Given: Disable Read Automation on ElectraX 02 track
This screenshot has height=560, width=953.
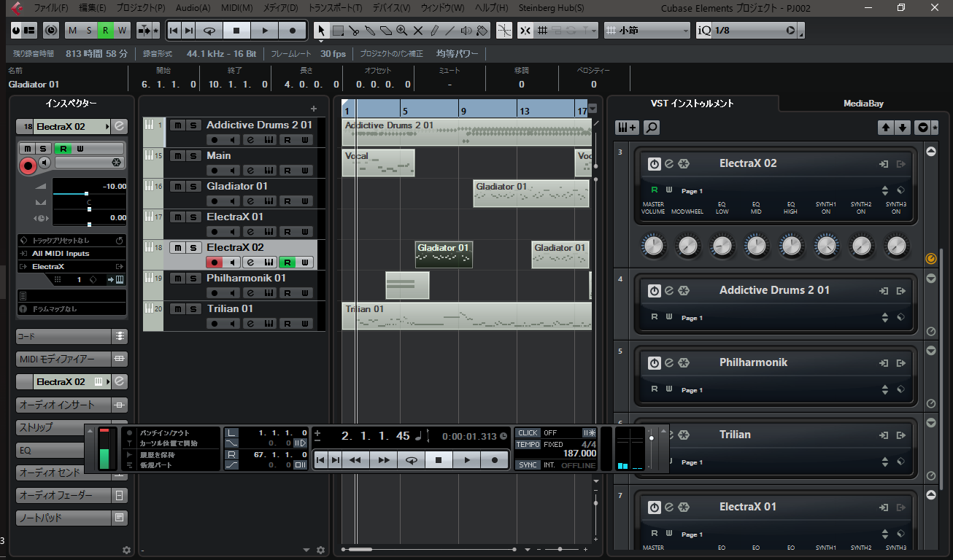Looking at the screenshot, I should coord(287,262).
